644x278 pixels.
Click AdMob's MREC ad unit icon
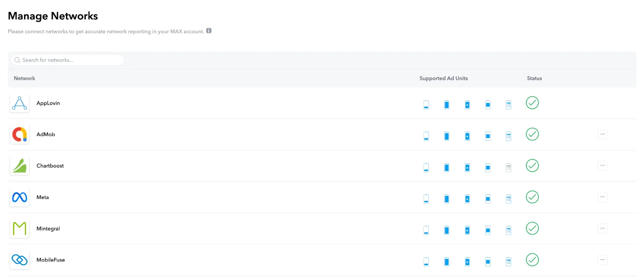point(487,136)
